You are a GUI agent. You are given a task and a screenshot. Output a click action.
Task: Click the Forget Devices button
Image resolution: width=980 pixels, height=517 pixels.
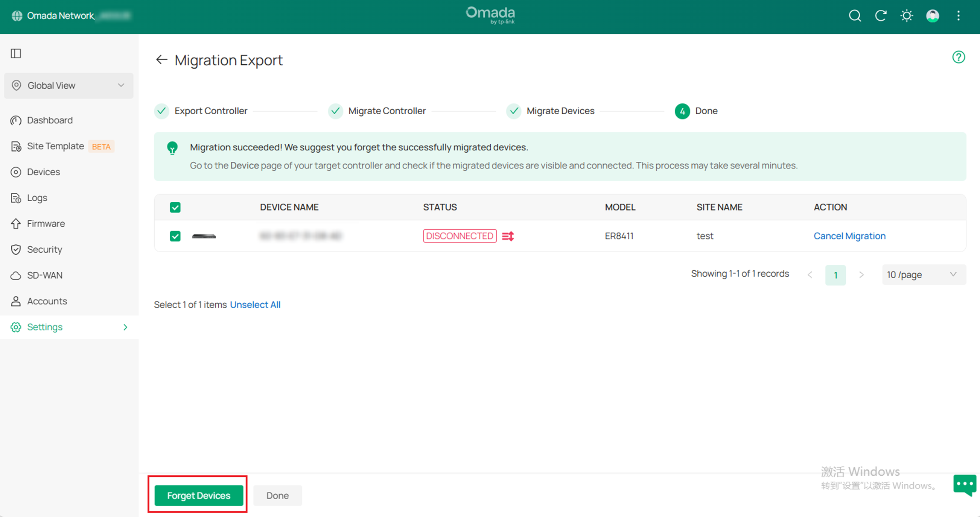pos(198,495)
